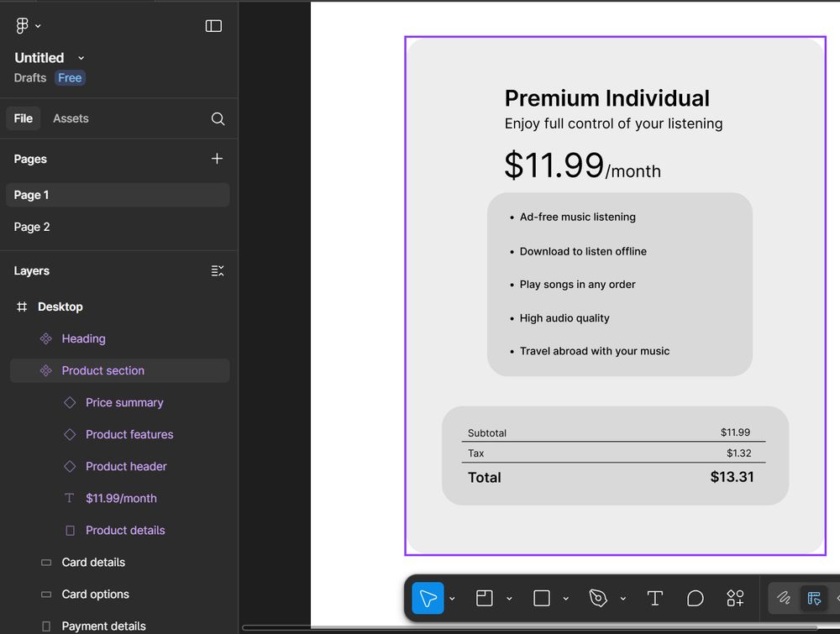Collapse all layers icon
The width and height of the screenshot is (840, 634).
(x=217, y=271)
